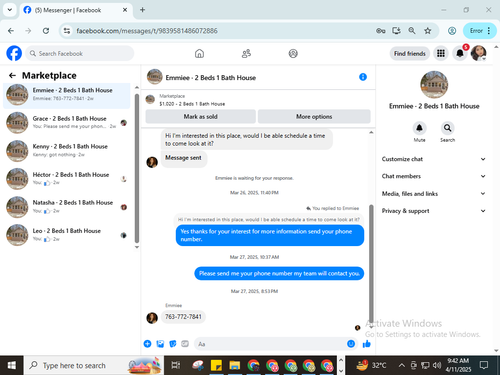Choose a GIF in the composer

tap(185, 344)
